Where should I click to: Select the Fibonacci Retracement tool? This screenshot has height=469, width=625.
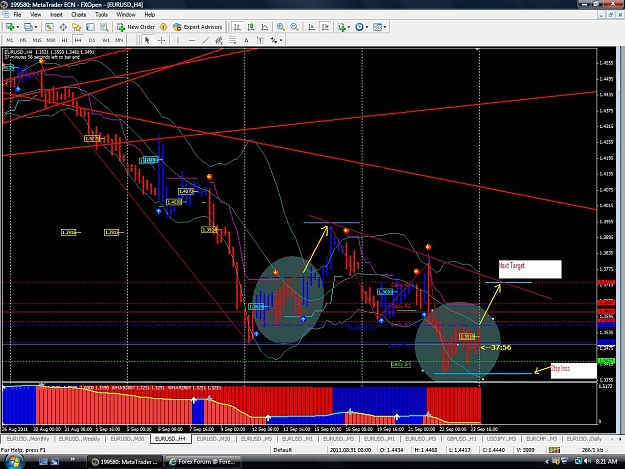pos(233,40)
